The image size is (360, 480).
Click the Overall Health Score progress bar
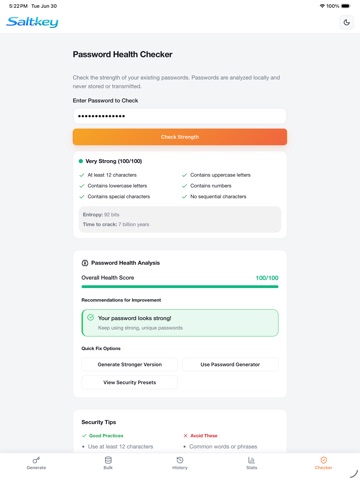[x=180, y=286]
